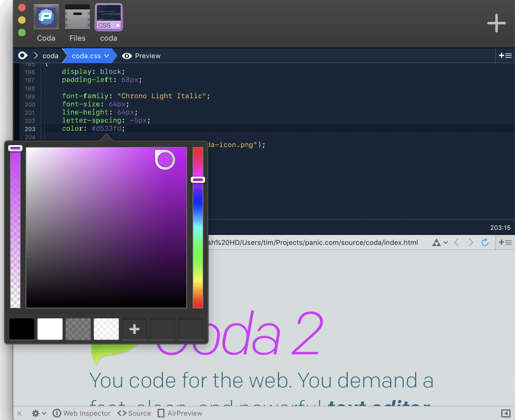Image resolution: width=515 pixels, height=420 pixels.
Task: Show page Source
Action: [x=134, y=413]
